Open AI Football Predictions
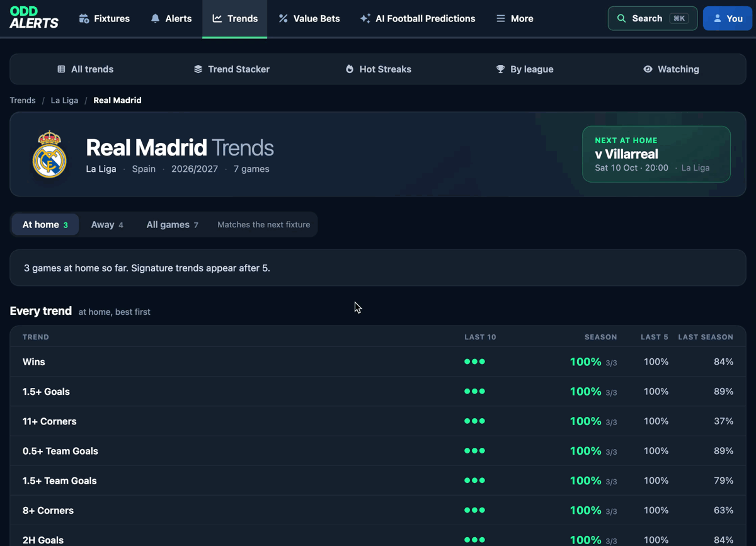Screen dimensions: 756x546 417,18
